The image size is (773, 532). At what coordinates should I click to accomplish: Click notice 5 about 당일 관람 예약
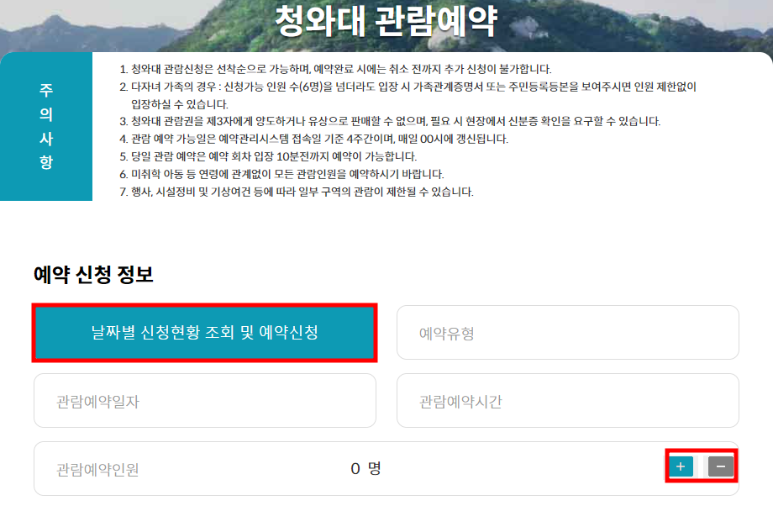click(x=268, y=157)
